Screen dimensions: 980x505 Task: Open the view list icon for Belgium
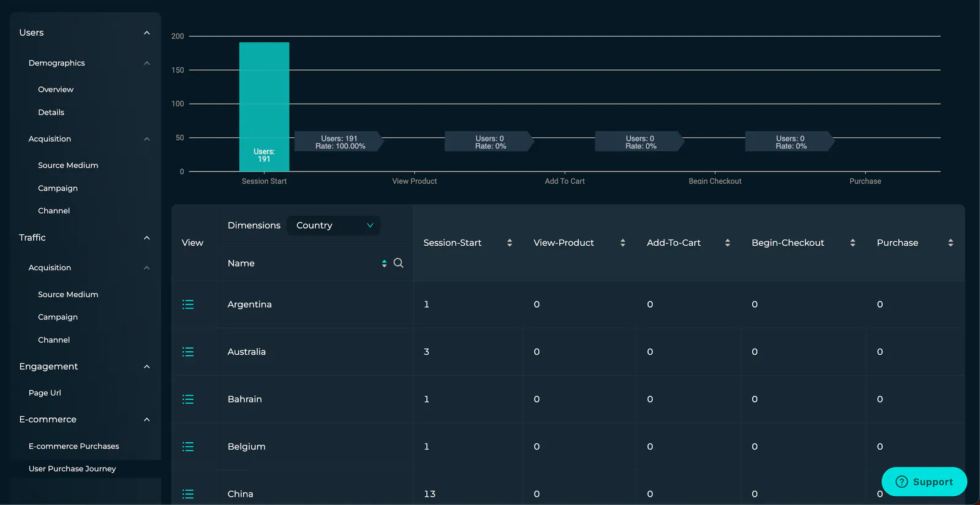pyautogui.click(x=188, y=447)
